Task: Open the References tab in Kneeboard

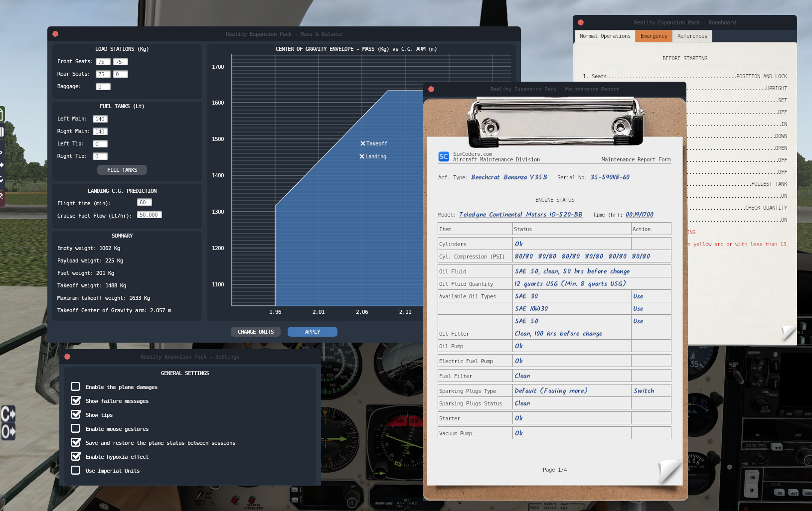Action: (x=692, y=36)
